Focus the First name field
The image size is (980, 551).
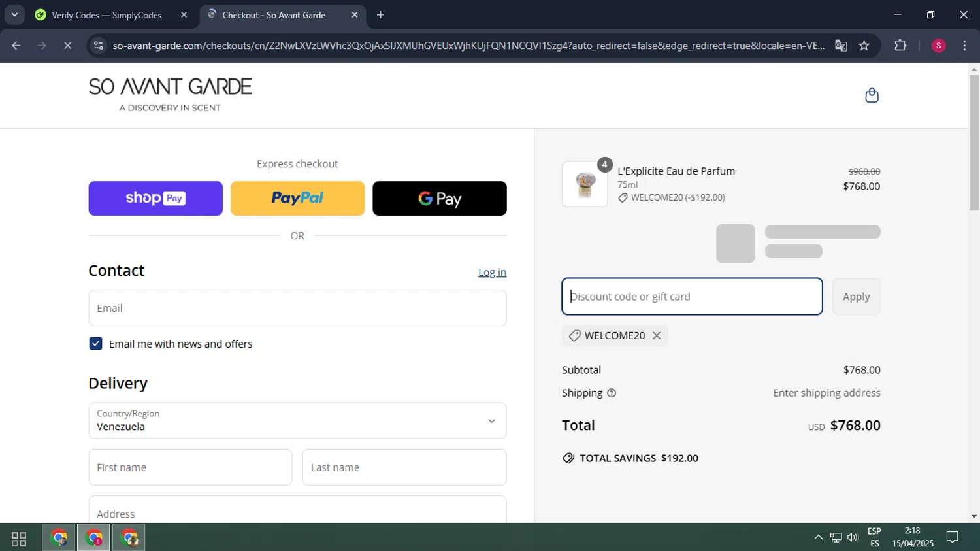pyautogui.click(x=190, y=467)
